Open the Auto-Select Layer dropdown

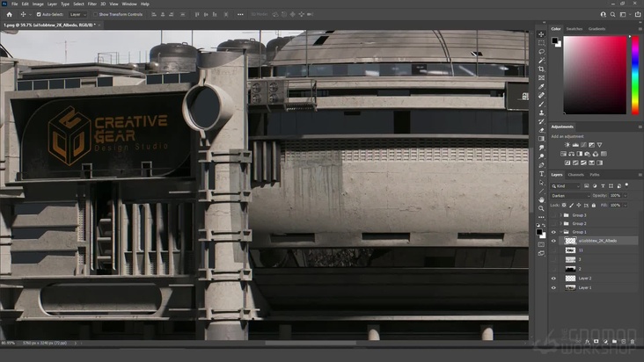pyautogui.click(x=78, y=14)
